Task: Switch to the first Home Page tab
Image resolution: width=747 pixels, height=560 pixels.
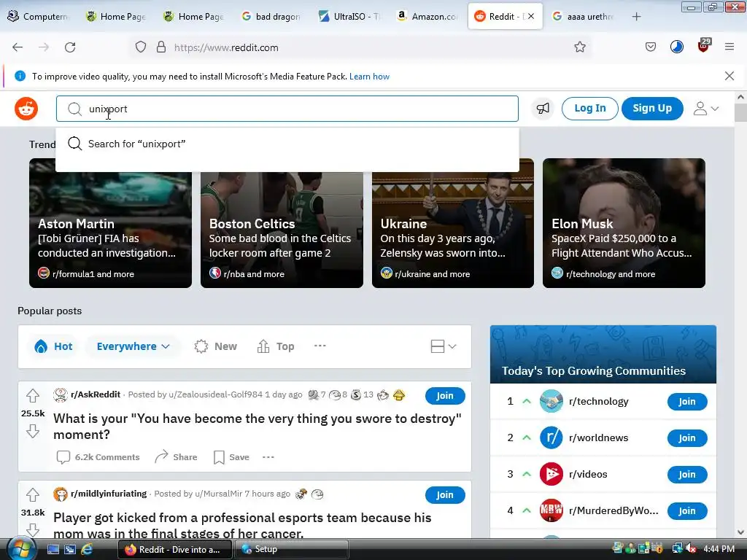Action: pos(116,16)
